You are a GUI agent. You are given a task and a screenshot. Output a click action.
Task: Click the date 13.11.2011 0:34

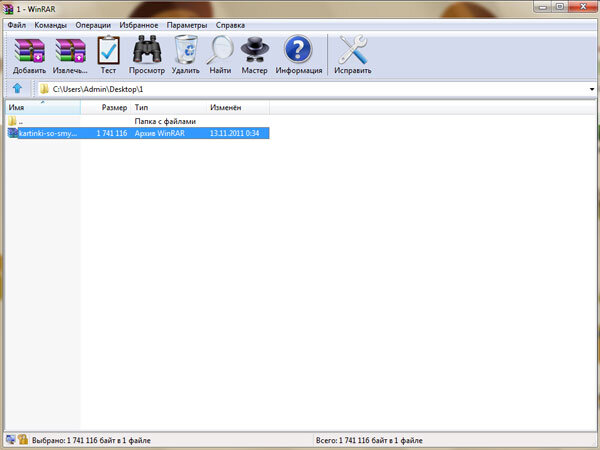coord(235,133)
